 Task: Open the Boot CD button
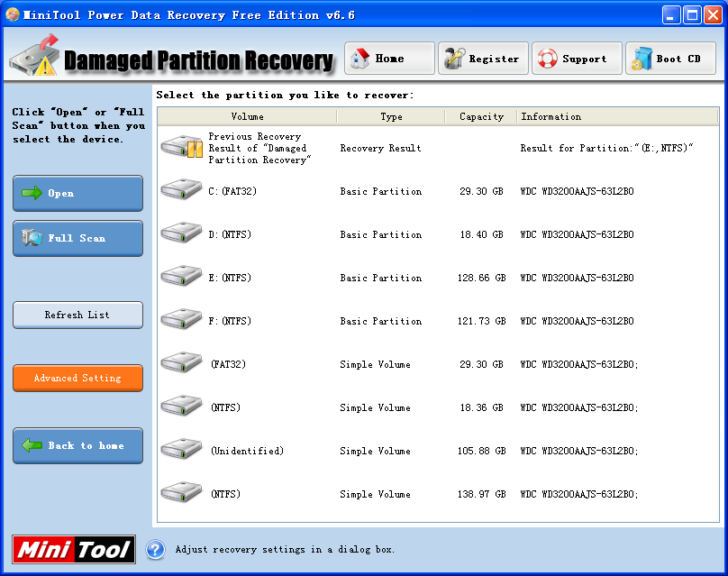point(670,59)
